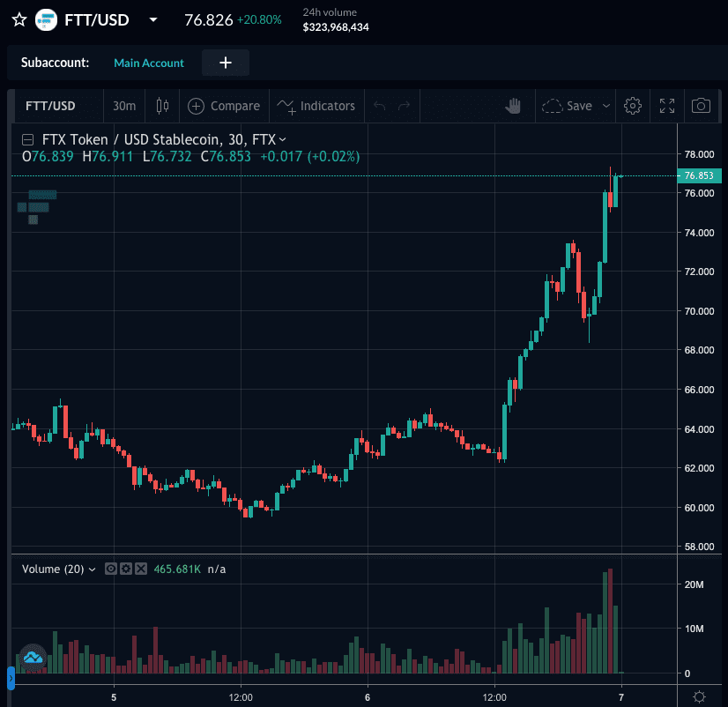
Task: Click the 70.000 price axis label
Action: click(699, 311)
